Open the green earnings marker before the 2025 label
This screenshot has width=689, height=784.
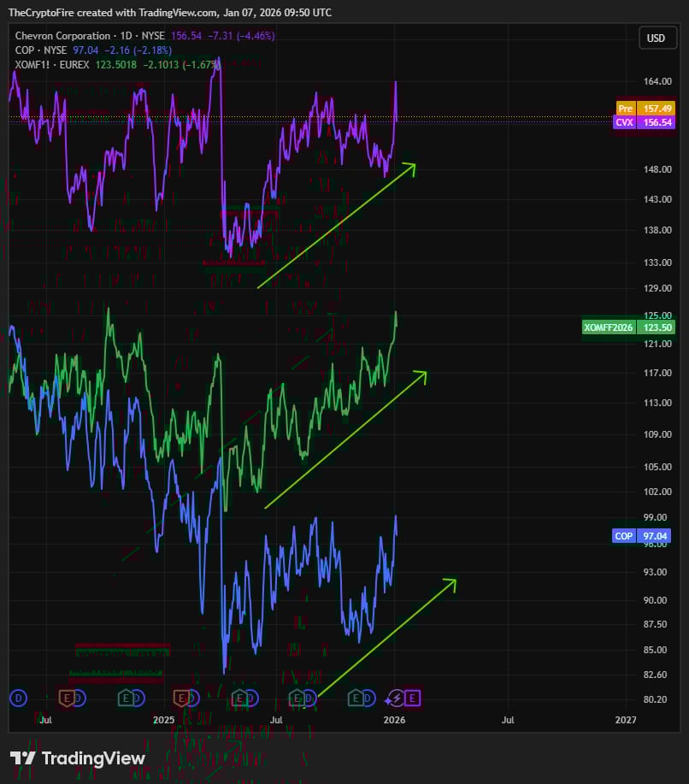click(x=126, y=698)
